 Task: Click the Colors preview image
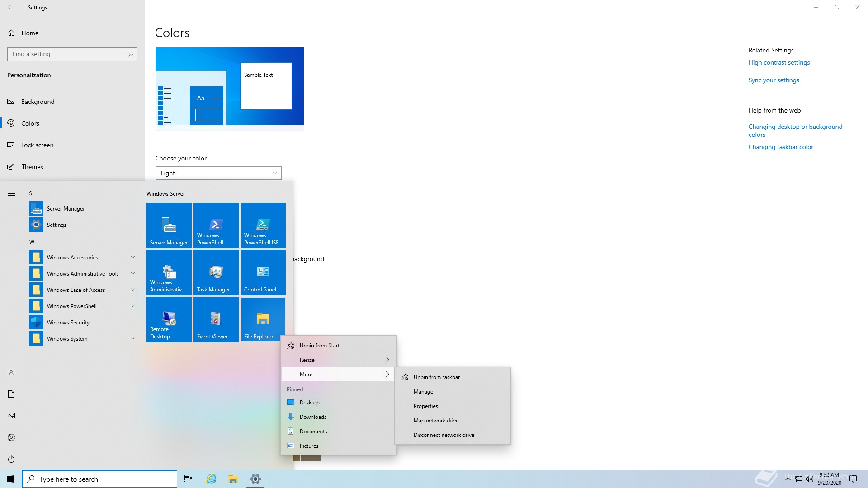pos(230,89)
